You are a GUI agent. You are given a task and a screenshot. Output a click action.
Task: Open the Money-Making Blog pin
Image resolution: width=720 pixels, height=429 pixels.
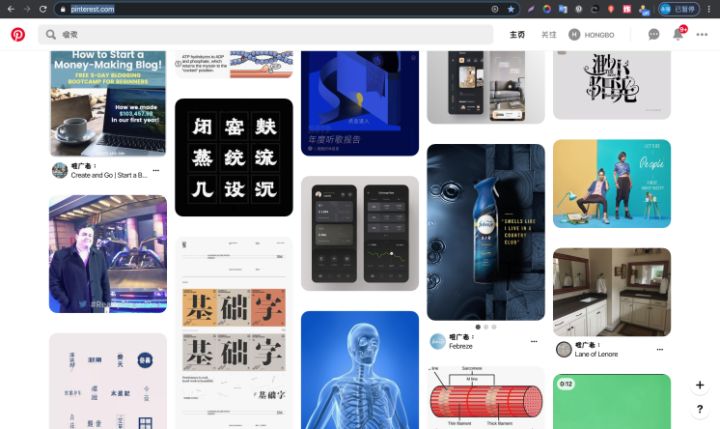(108, 103)
